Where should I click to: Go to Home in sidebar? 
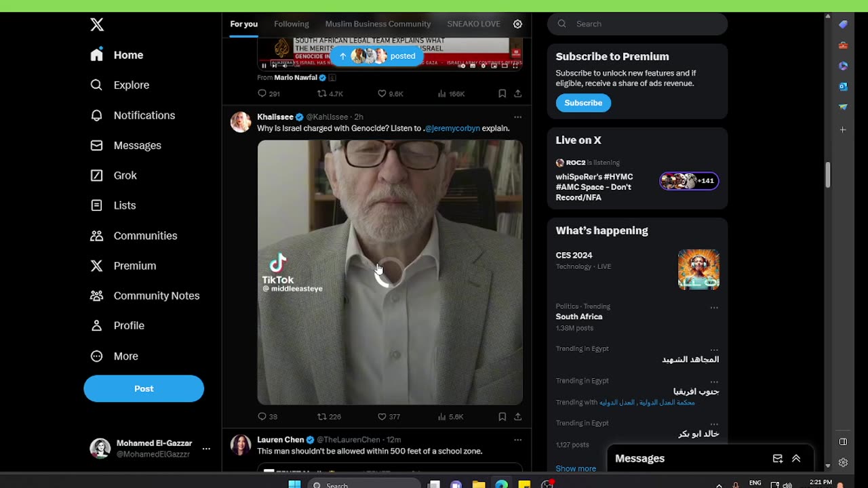click(117, 55)
